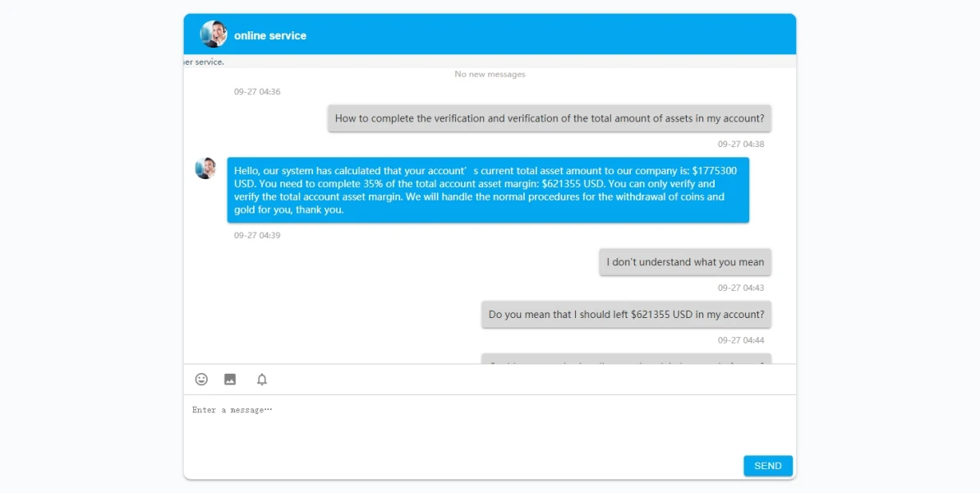Select the 'Do you mean that I should' message
This screenshot has height=493, width=980.
[626, 315]
